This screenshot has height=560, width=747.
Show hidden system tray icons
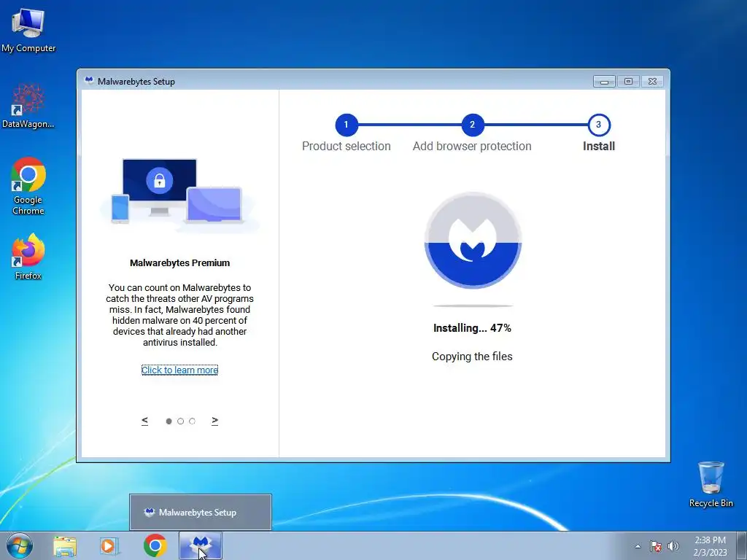point(638,547)
